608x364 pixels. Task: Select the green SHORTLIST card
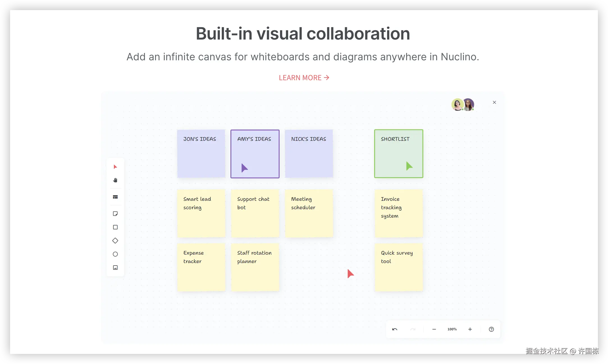pos(398,154)
